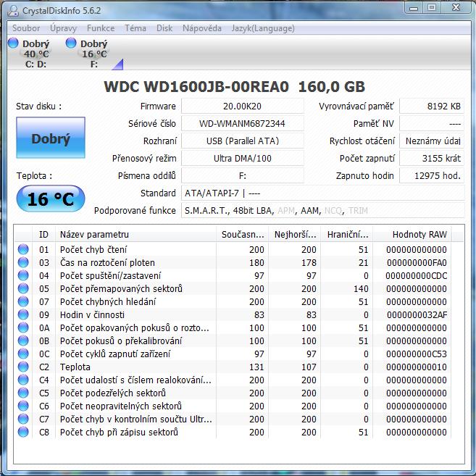Click status orb for Počet chyb čtení
The width and height of the screenshot is (476, 476).
point(23,249)
